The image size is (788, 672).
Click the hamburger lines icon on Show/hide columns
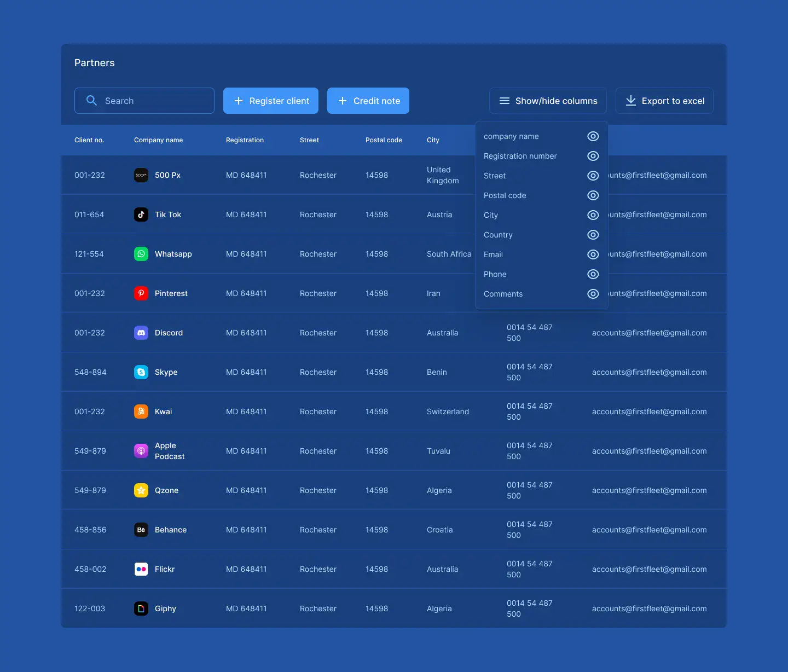[x=505, y=101]
